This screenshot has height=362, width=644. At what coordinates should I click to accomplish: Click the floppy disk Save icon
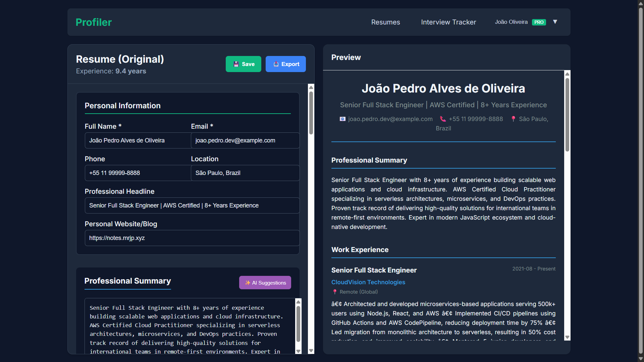pyautogui.click(x=236, y=64)
